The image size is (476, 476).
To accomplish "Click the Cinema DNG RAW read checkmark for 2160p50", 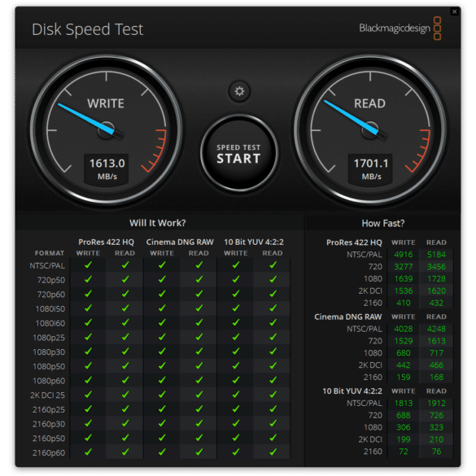I will pos(199,438).
